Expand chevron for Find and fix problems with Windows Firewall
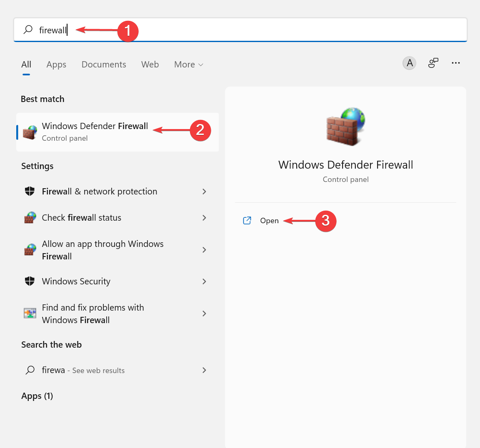 click(x=204, y=314)
